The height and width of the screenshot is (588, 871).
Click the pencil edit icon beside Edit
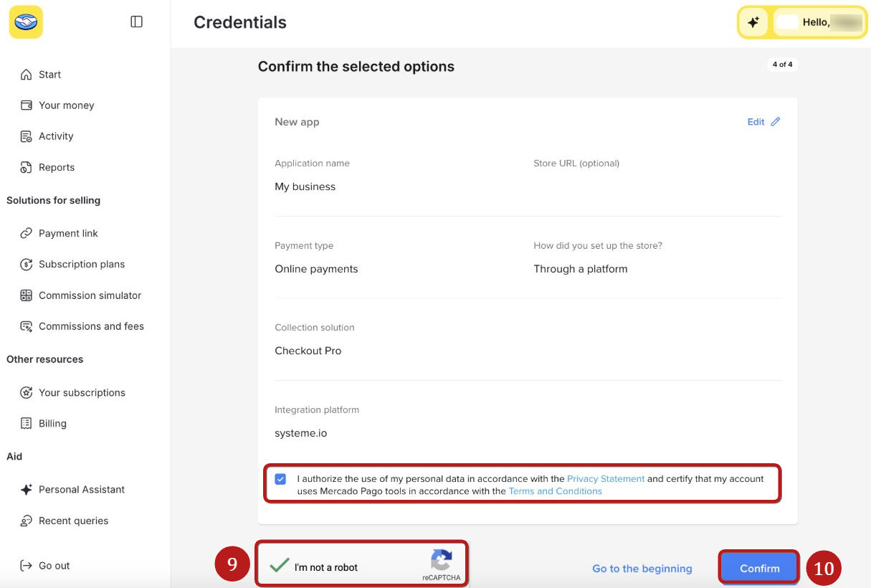(x=775, y=122)
